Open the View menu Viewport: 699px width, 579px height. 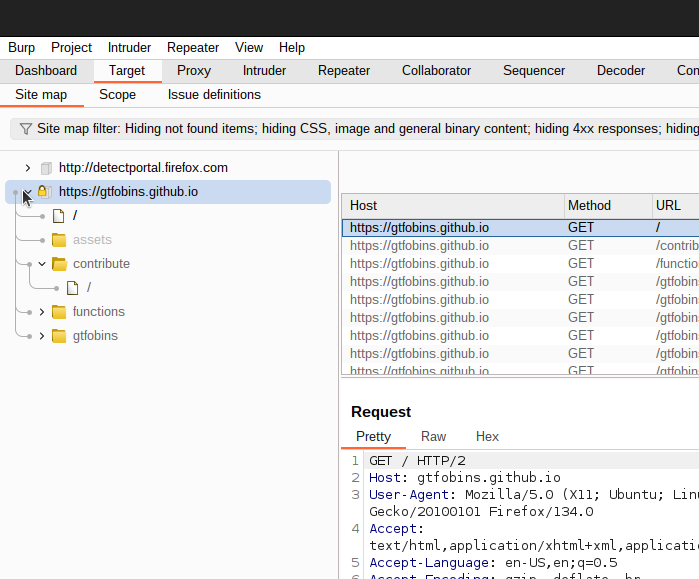click(x=249, y=48)
